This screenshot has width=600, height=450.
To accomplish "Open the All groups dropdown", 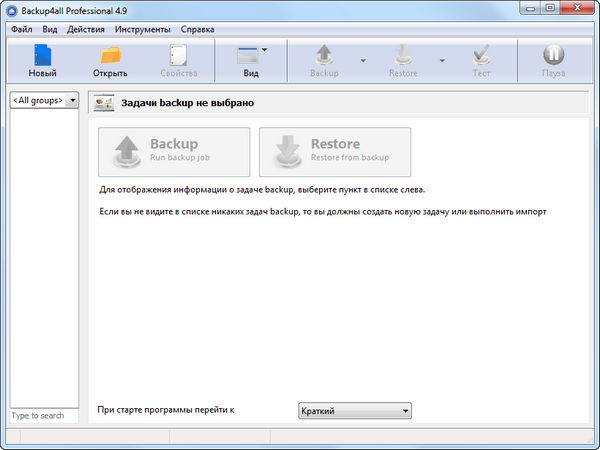I will [44, 100].
